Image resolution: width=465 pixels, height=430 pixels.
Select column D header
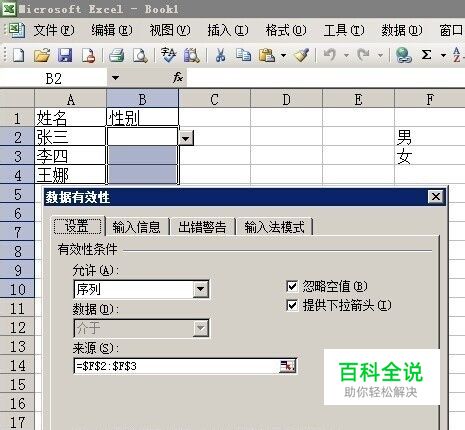[286, 99]
